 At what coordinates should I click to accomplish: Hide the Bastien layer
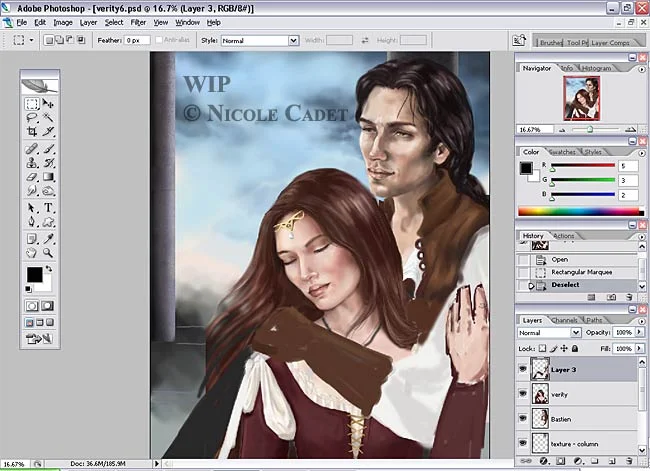[523, 418]
